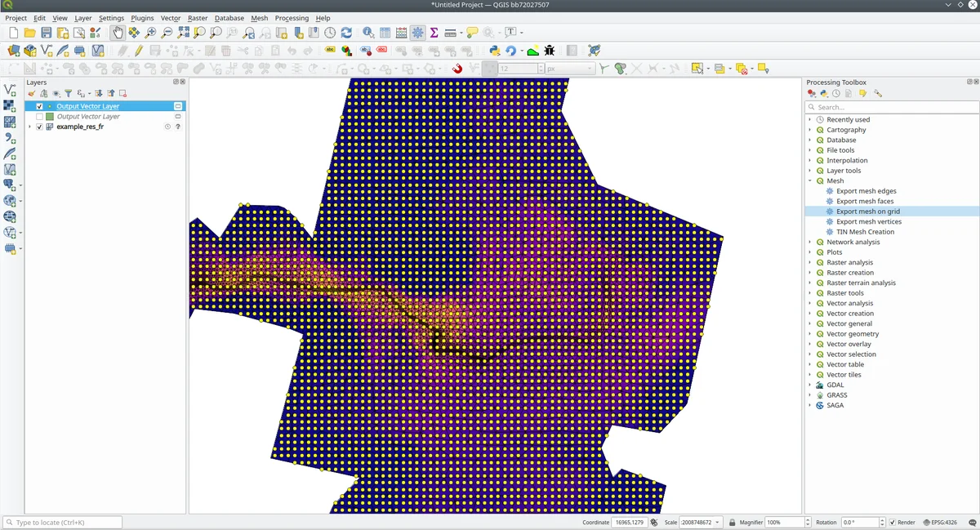Uncheck the selected Output Vector Layer
Viewport: 980px width, 530px height.
tap(39, 106)
